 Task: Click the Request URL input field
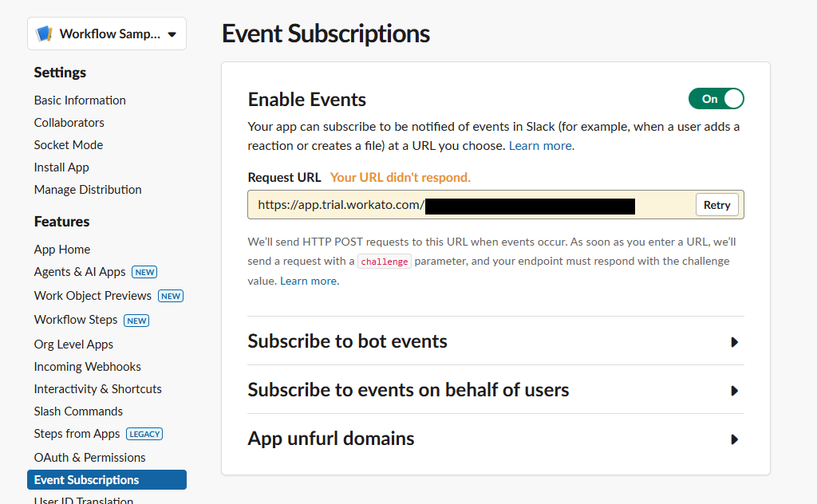pyautogui.click(x=471, y=205)
